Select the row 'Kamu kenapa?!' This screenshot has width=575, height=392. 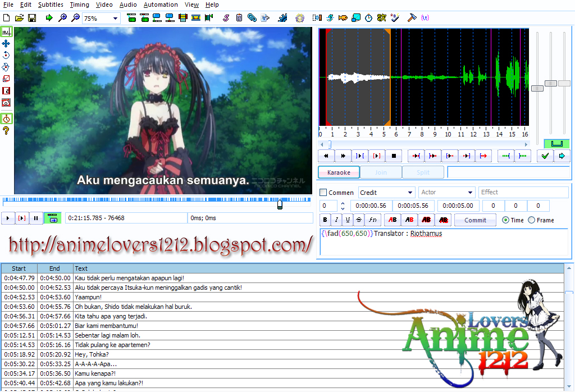click(282, 373)
